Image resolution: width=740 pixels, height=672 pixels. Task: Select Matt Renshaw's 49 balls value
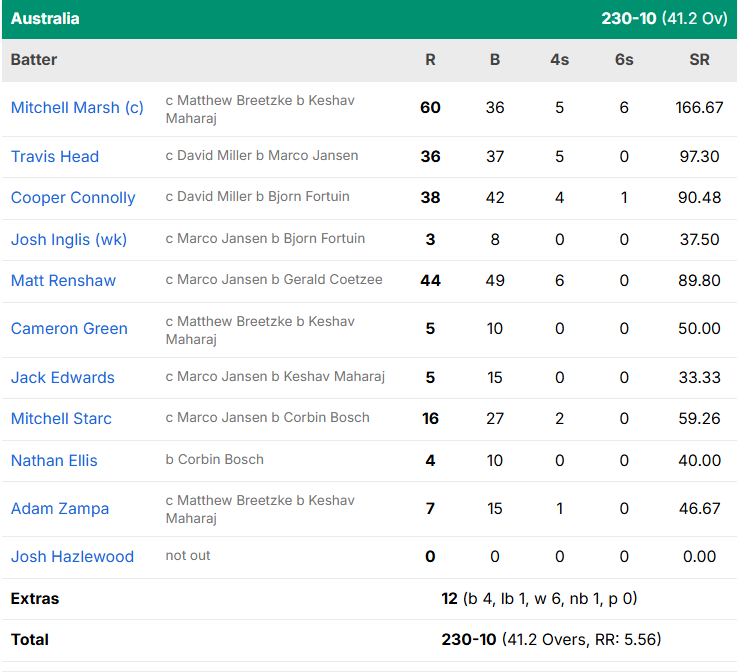[x=495, y=281]
